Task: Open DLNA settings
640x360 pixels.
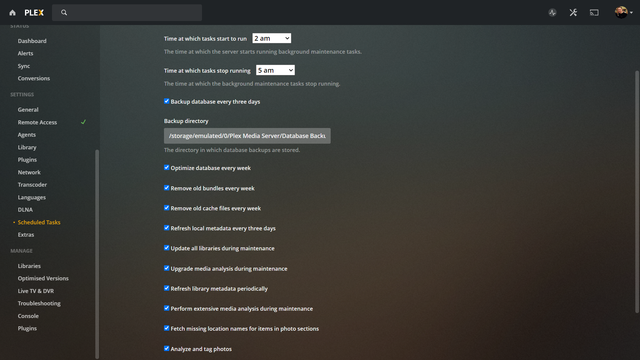Action: tap(25, 210)
